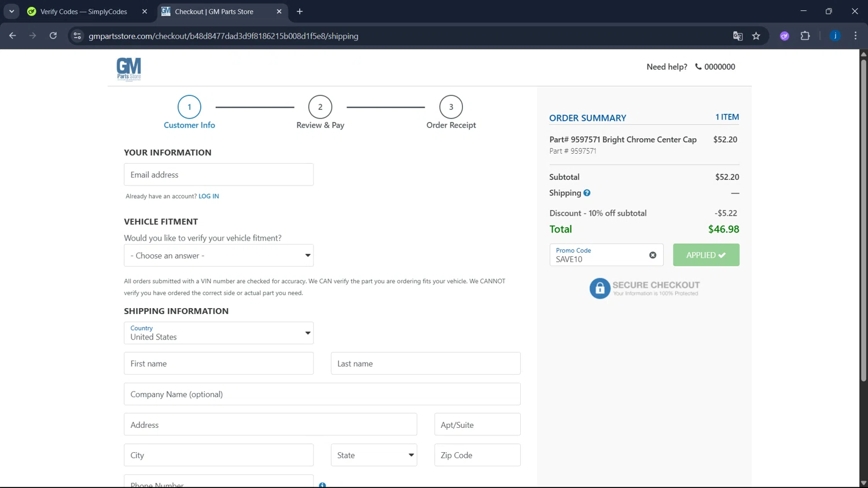868x488 pixels.
Task: Click the Address field
Action: [270, 425]
